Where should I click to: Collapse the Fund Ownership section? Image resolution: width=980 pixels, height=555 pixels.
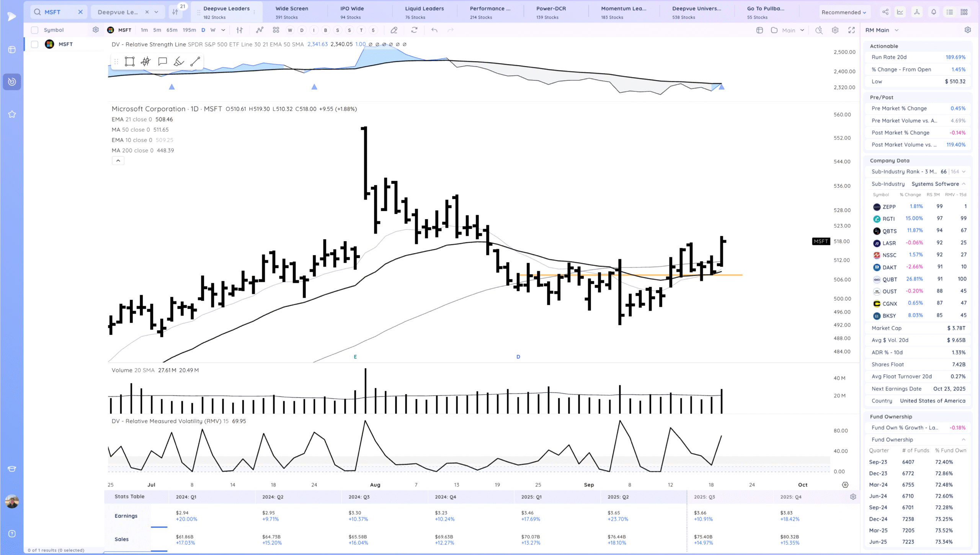[964, 439]
